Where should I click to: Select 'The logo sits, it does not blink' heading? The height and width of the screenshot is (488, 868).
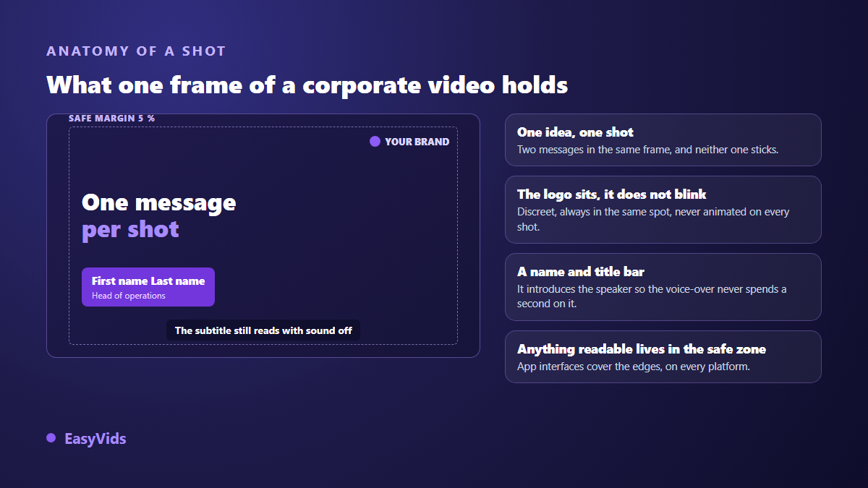click(612, 194)
